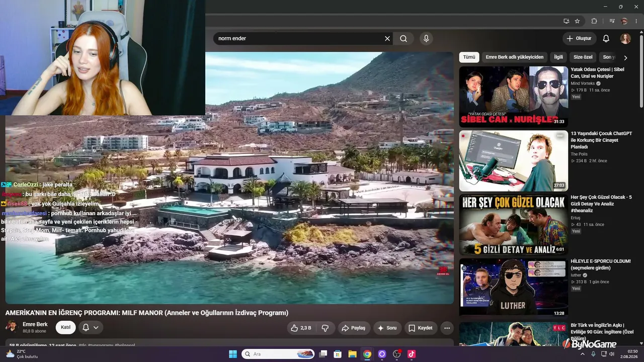Open the Windows Start menu
This screenshot has height=362, width=644.
tap(233, 354)
